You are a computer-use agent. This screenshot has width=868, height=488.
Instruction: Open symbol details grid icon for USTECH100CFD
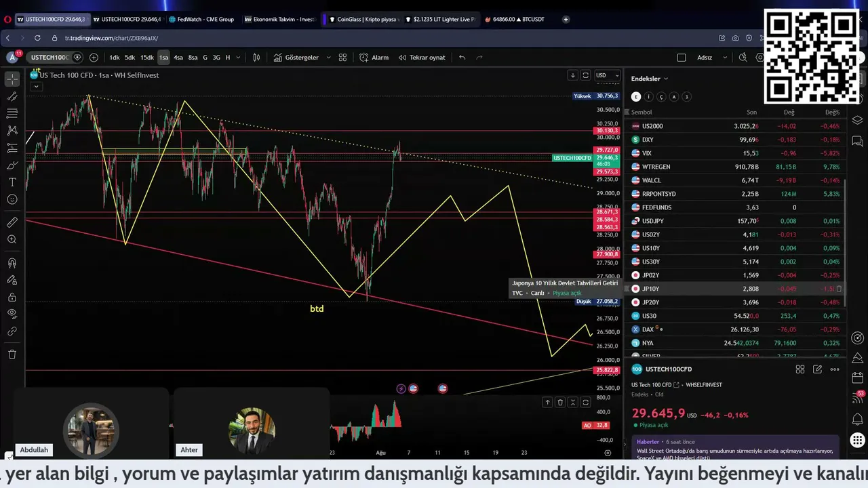800,369
